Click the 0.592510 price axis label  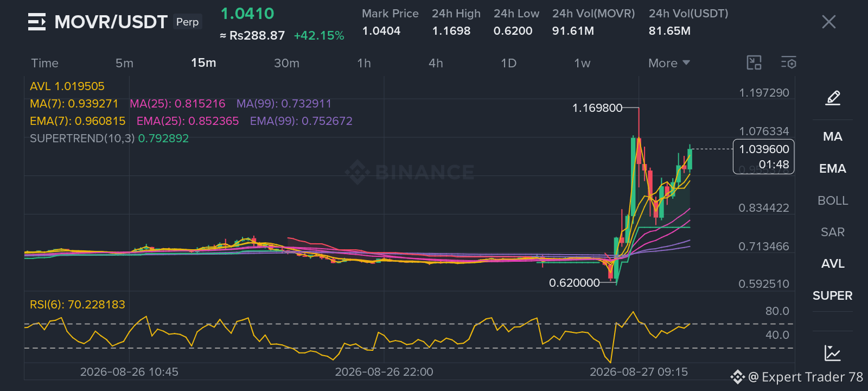click(x=764, y=284)
